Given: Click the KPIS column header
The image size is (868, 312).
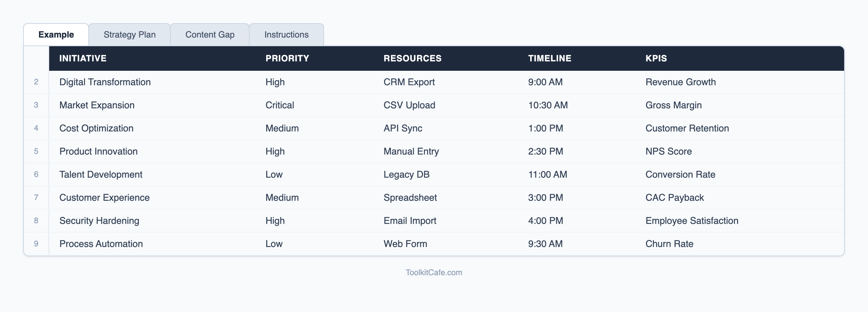Looking at the screenshot, I should pyautogui.click(x=656, y=58).
